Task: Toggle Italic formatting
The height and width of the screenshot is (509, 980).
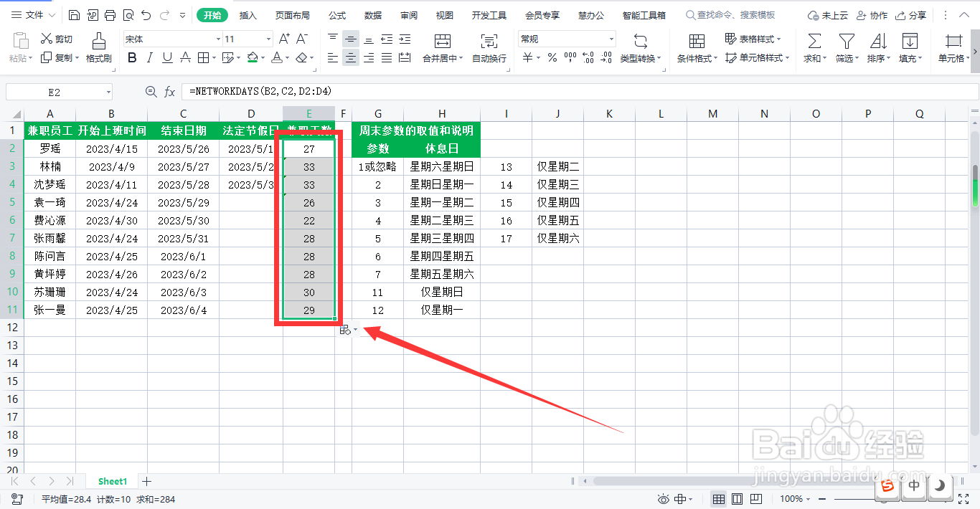Action: click(149, 58)
